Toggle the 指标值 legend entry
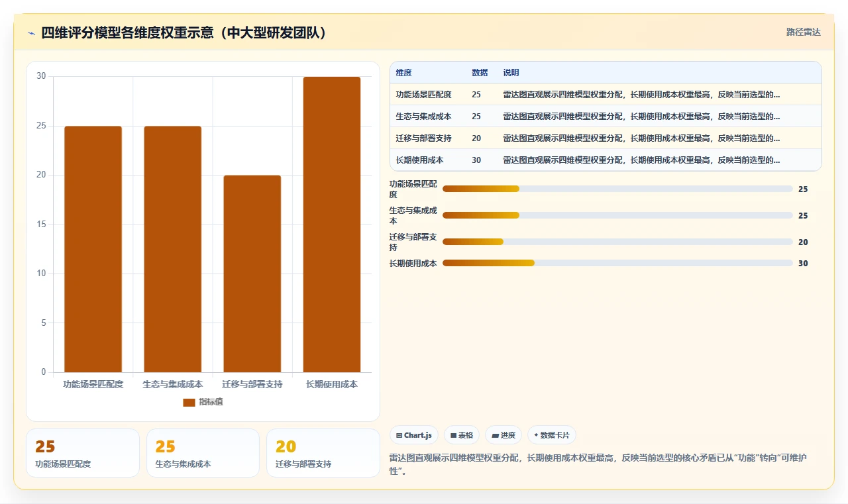The width and height of the screenshot is (848, 504). coord(203,402)
